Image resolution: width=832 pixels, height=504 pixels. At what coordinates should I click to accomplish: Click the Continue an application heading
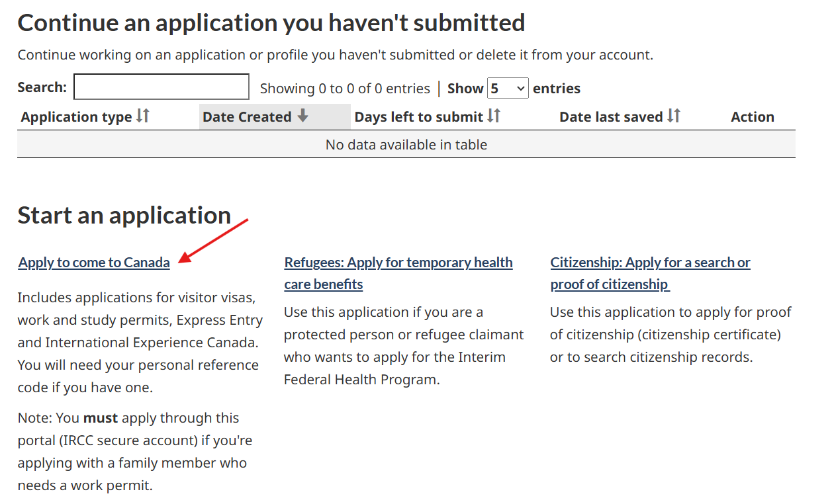point(271,23)
